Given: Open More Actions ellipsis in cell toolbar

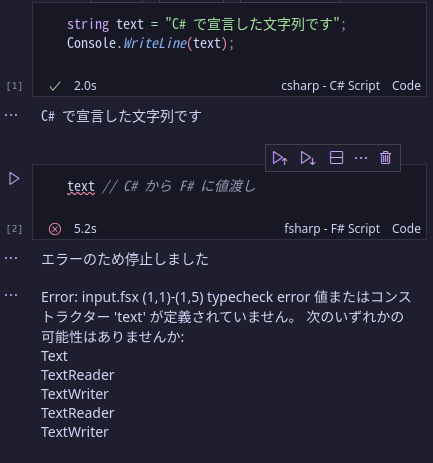Looking at the screenshot, I should 361,158.
